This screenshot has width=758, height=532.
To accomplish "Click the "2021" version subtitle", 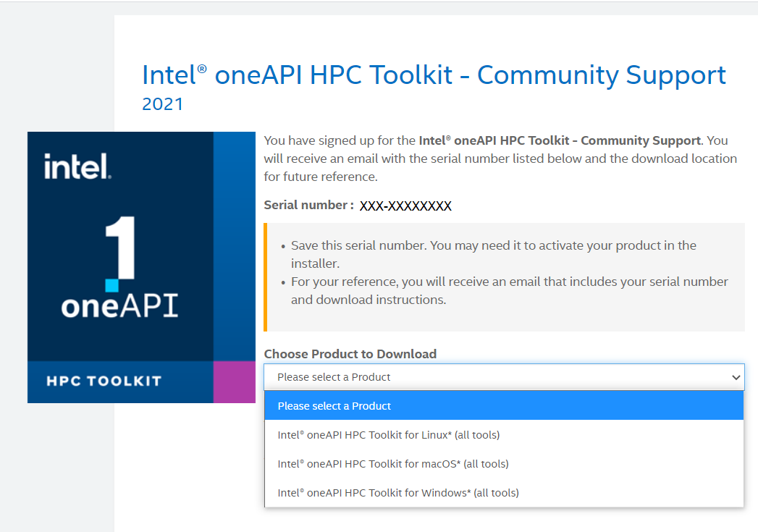I will tap(163, 104).
